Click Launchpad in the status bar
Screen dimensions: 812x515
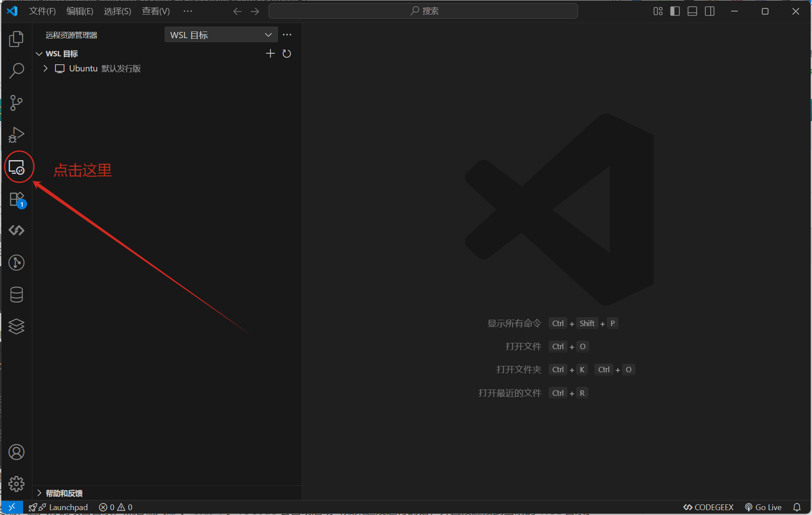coord(58,507)
